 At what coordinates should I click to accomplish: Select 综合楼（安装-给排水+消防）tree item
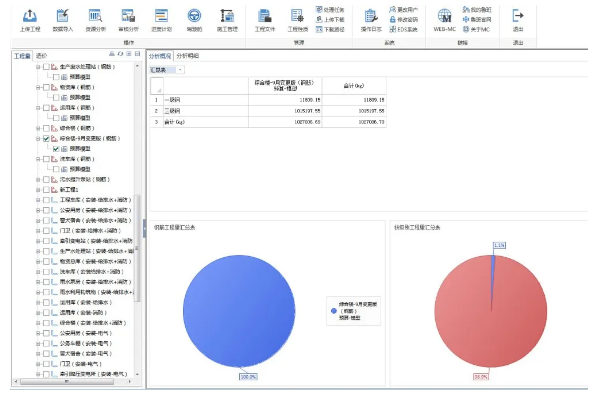pyautogui.click(x=93, y=323)
